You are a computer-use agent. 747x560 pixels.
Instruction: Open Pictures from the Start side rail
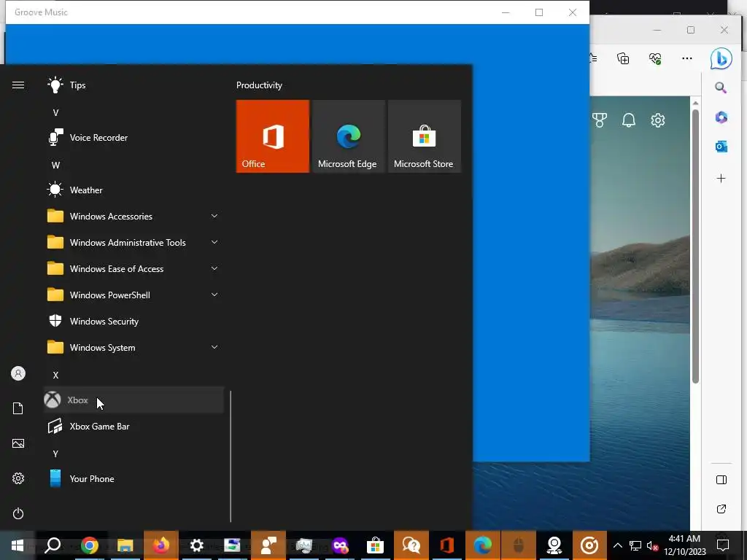pyautogui.click(x=18, y=443)
